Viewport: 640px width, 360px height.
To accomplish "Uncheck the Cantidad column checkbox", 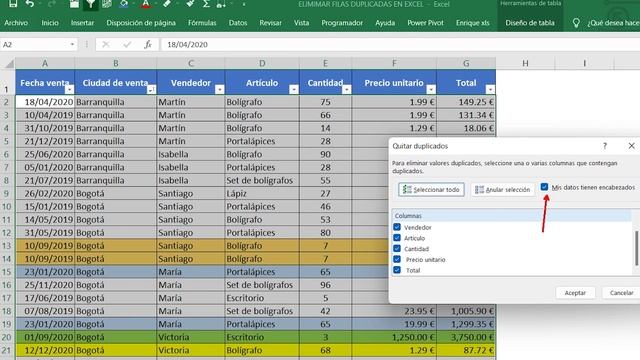I will click(397, 248).
